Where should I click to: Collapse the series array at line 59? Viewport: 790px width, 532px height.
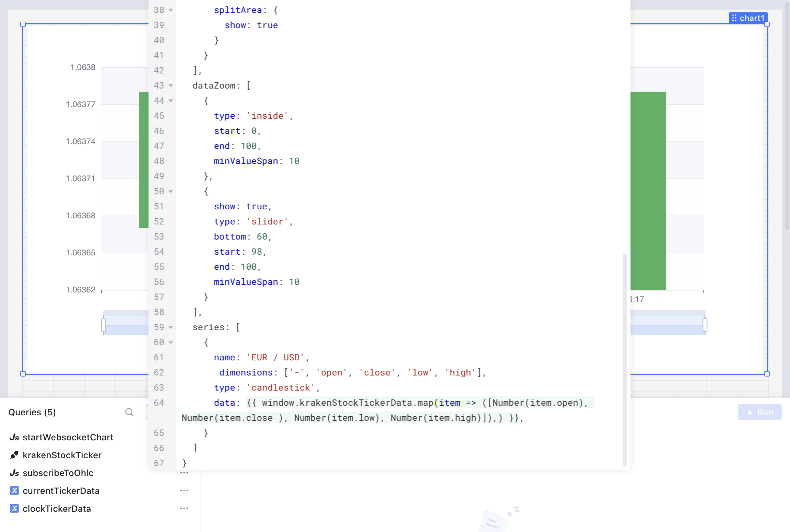tap(171, 327)
